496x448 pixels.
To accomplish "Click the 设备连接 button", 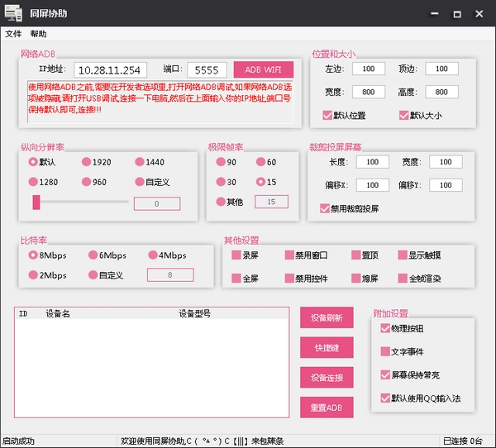I will 327,378.
